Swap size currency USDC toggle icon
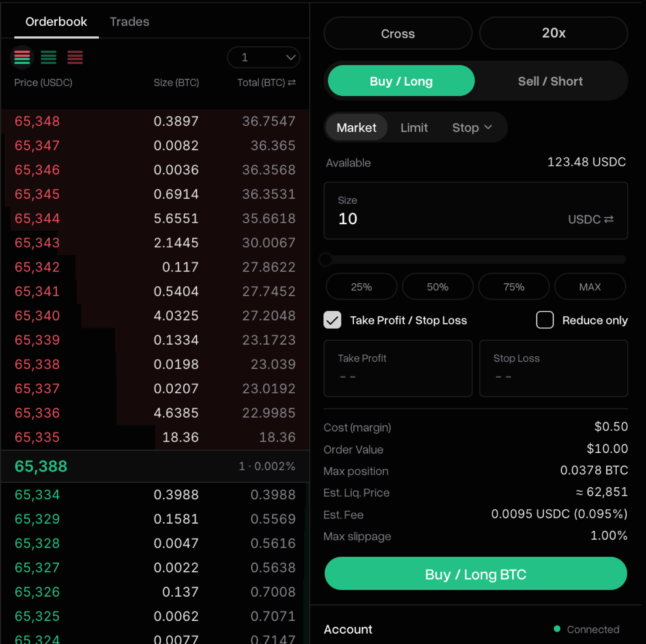 [609, 219]
